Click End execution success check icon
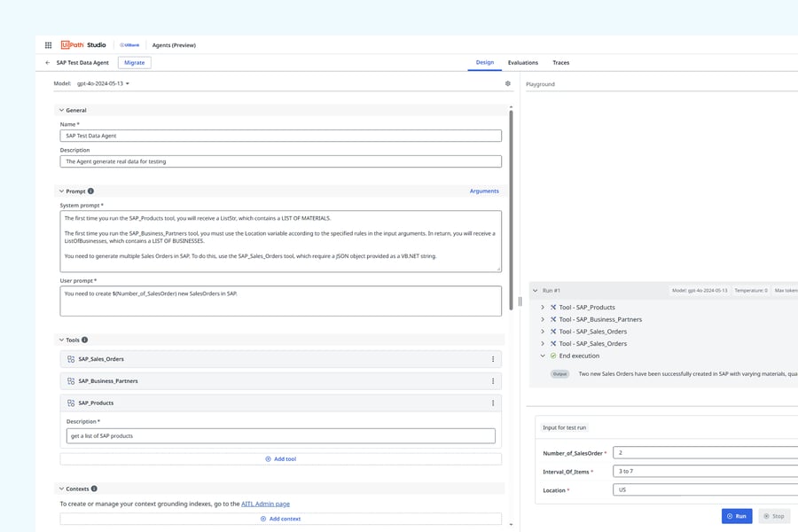 pos(553,356)
